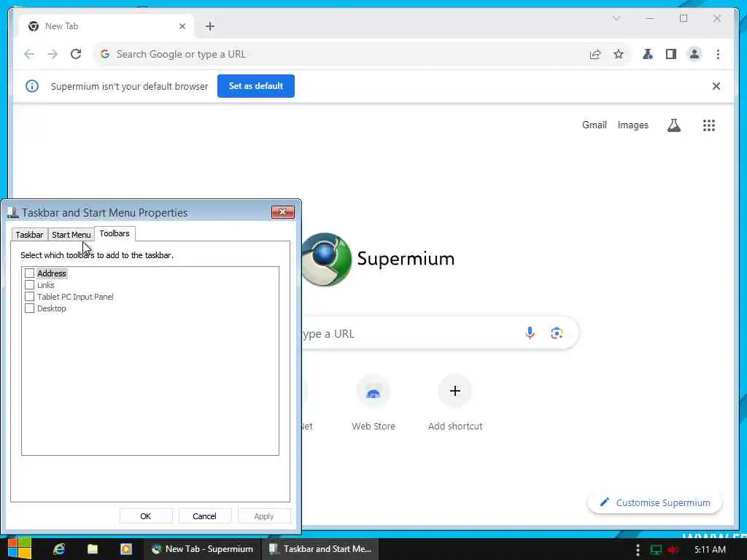Open the profile avatar menu
Viewport: 747px width, 560px height.
[694, 54]
